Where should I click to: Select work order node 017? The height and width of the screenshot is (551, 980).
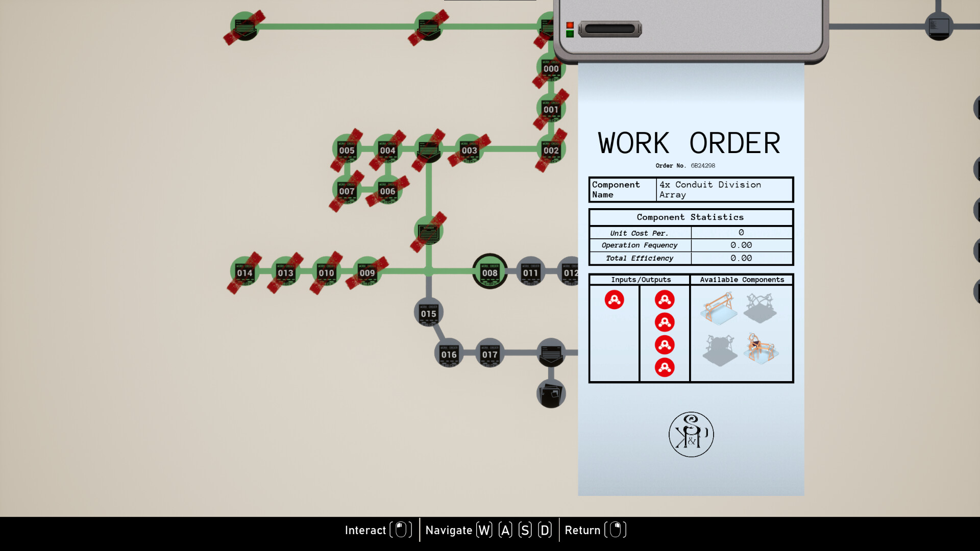(489, 353)
